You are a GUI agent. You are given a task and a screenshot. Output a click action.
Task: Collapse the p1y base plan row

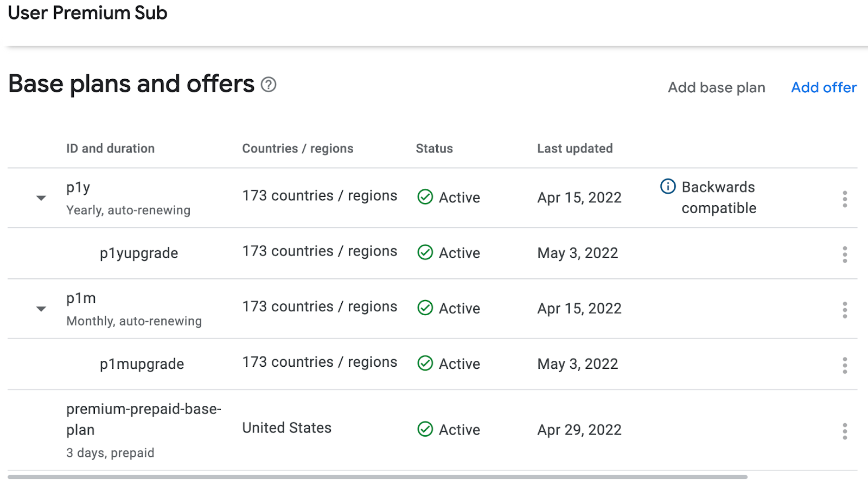click(x=41, y=198)
